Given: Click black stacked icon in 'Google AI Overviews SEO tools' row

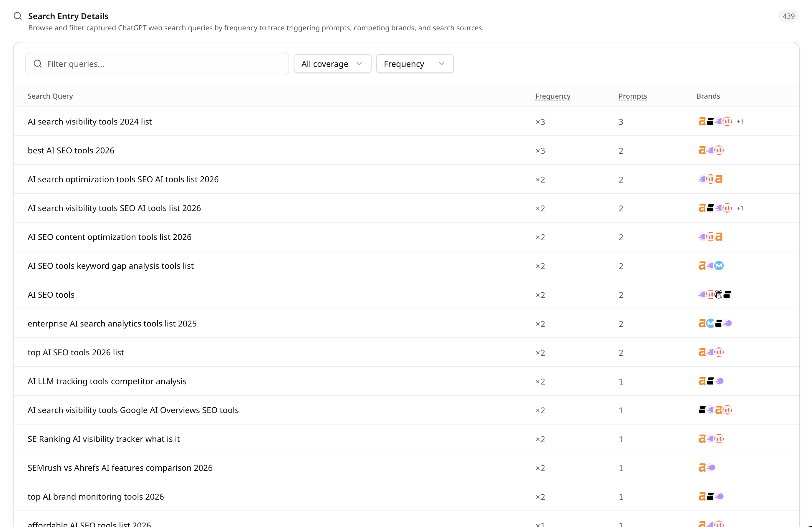Looking at the screenshot, I should tap(702, 410).
